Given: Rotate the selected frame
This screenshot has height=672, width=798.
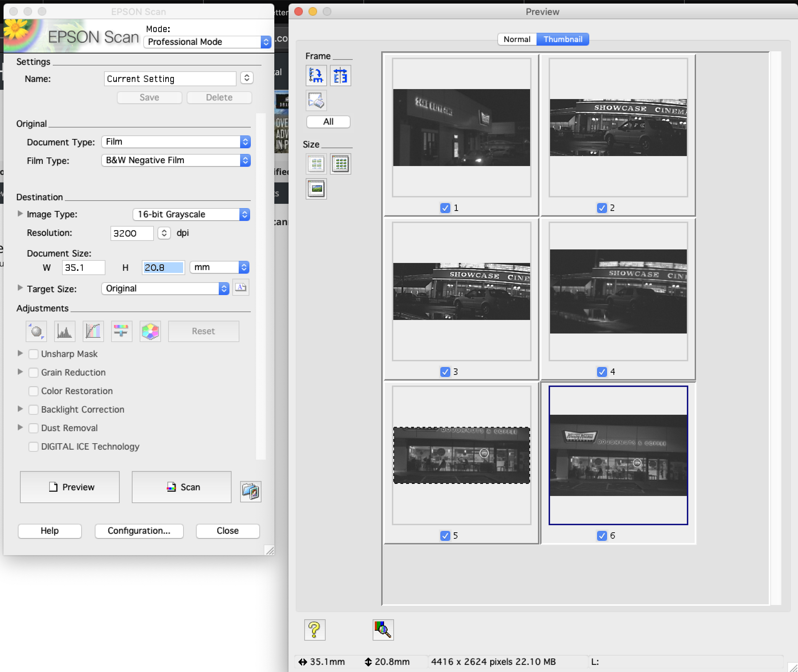Looking at the screenshot, I should (x=316, y=76).
